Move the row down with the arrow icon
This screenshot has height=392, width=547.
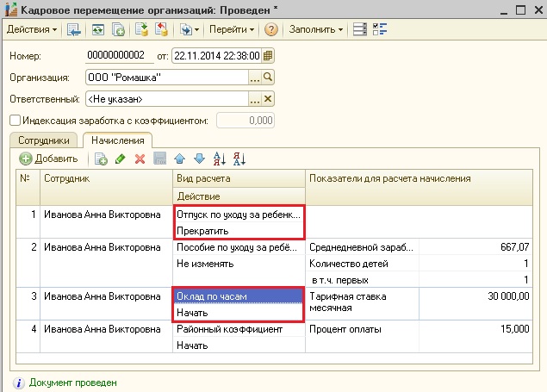coord(199,159)
